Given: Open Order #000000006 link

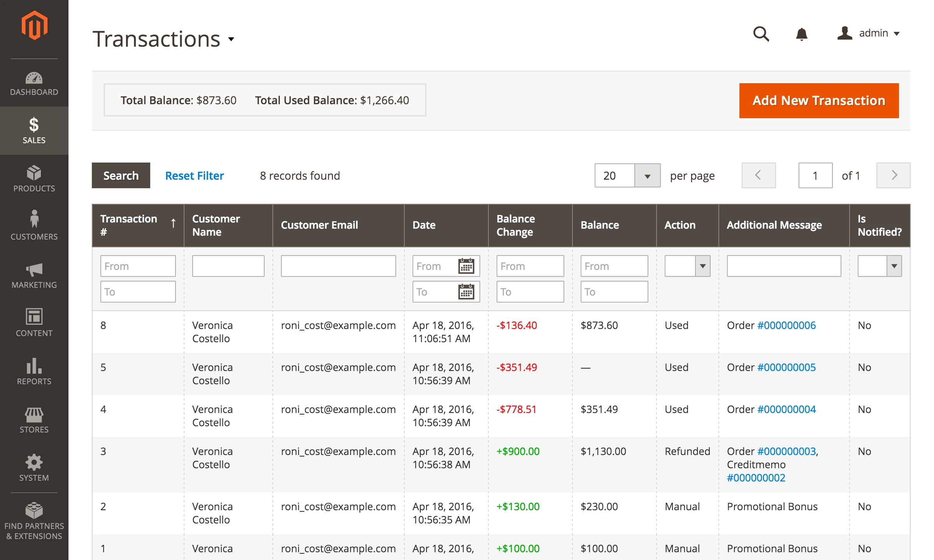Looking at the screenshot, I should 787,325.
